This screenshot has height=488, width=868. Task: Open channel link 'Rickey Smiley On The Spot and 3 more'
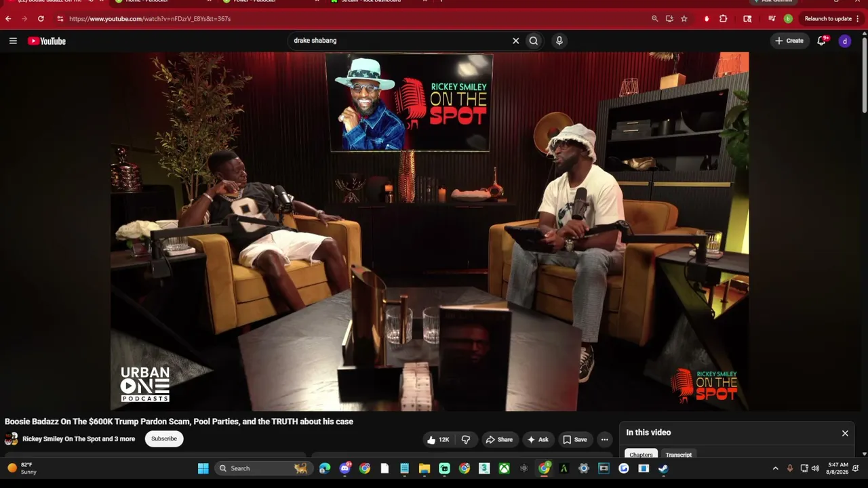[79, 439]
